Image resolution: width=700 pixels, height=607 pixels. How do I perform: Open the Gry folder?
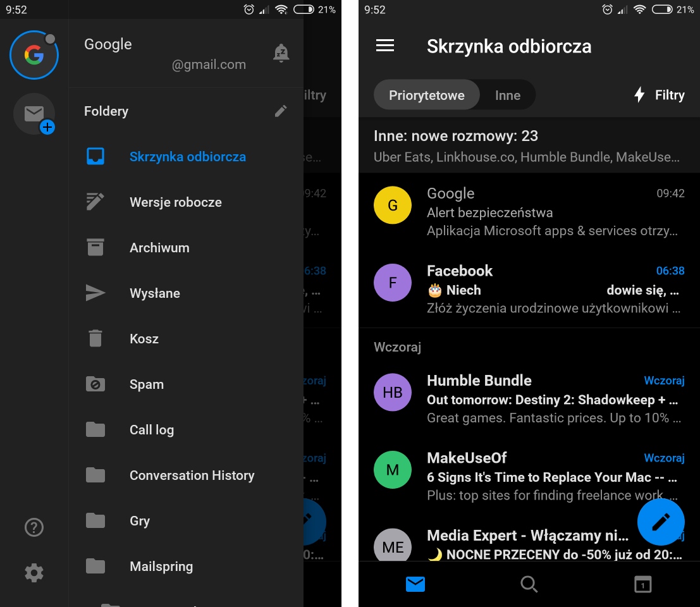[186, 521]
